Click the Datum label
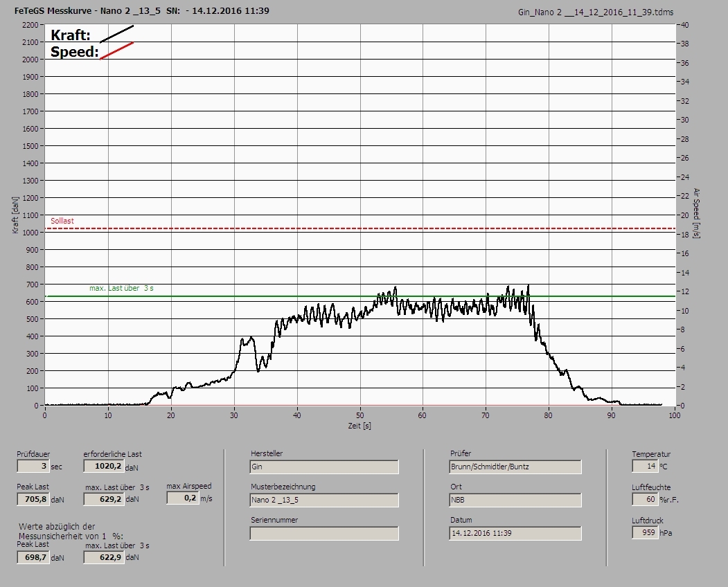 pyautogui.click(x=461, y=520)
